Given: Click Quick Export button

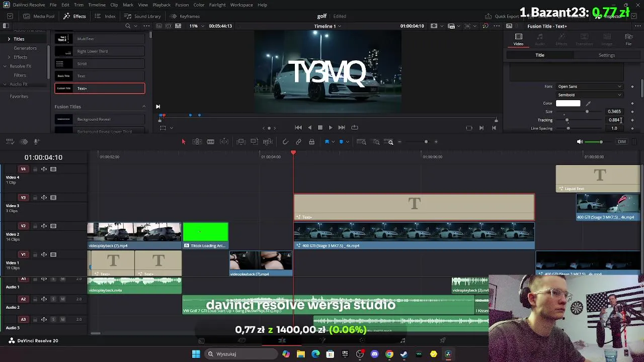Looking at the screenshot, I should point(502,16).
